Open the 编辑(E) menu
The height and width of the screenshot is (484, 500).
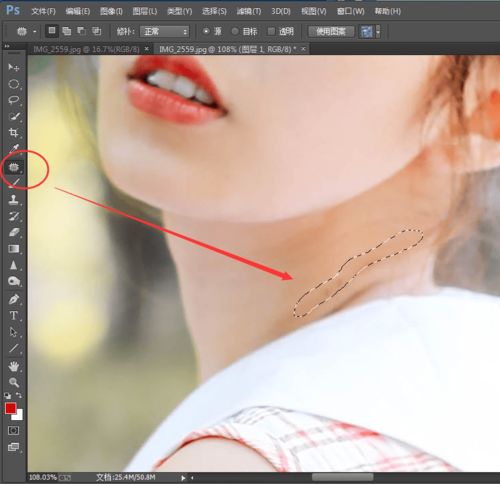pyautogui.click(x=78, y=11)
